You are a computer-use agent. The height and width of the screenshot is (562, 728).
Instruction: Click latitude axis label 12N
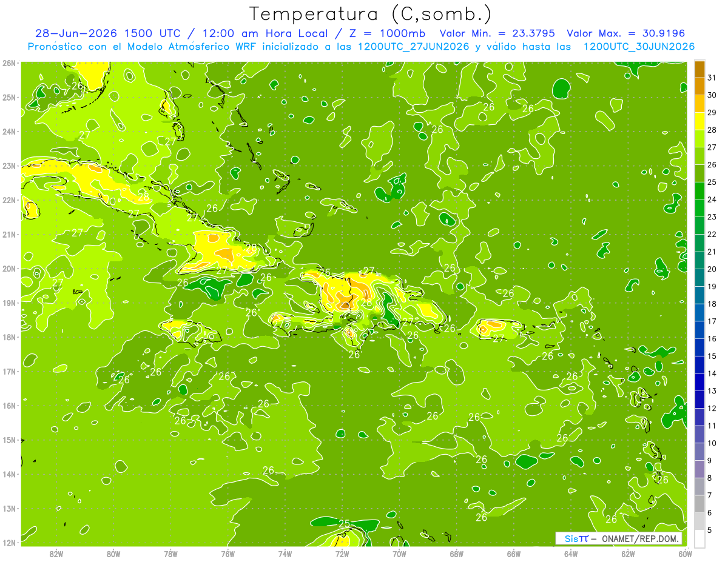coord(9,543)
